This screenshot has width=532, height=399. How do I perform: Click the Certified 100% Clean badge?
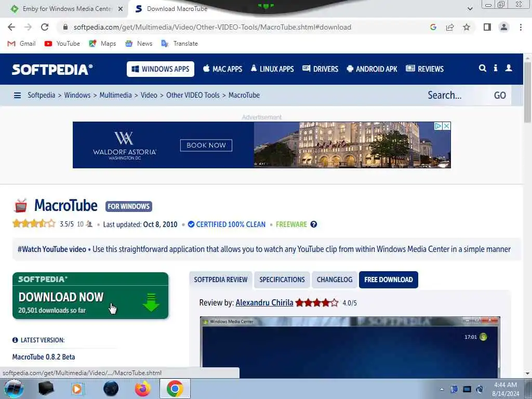227,224
